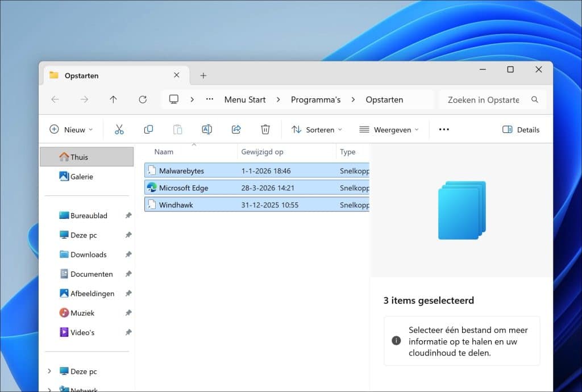The height and width of the screenshot is (392, 582).
Task: Click the back navigation arrow
Action: [x=55, y=99]
